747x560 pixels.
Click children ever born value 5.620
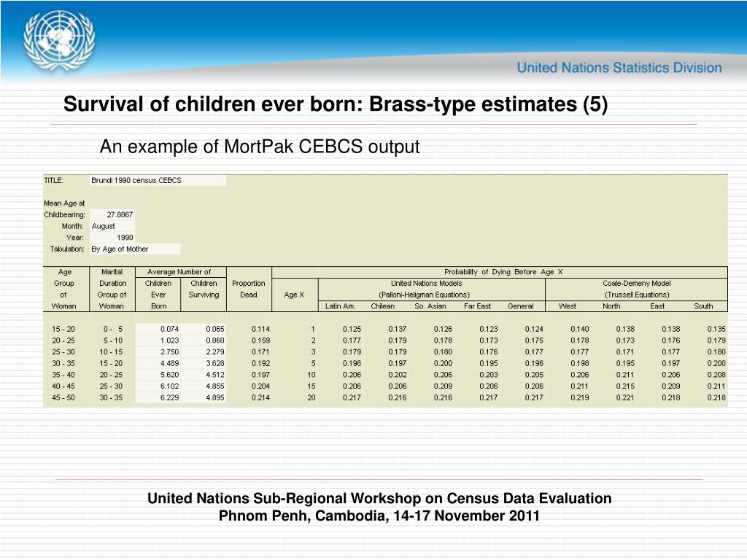point(169,375)
